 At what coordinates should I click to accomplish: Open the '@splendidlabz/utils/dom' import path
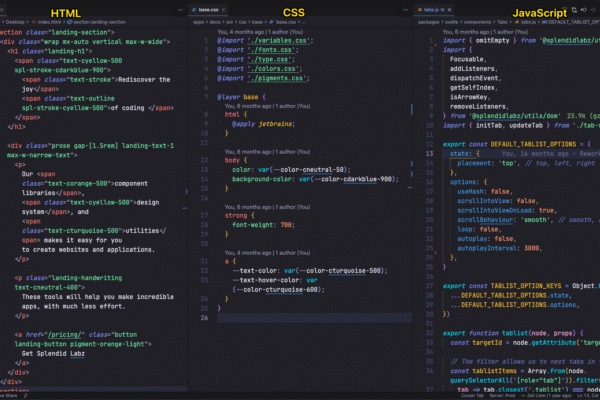click(515, 116)
